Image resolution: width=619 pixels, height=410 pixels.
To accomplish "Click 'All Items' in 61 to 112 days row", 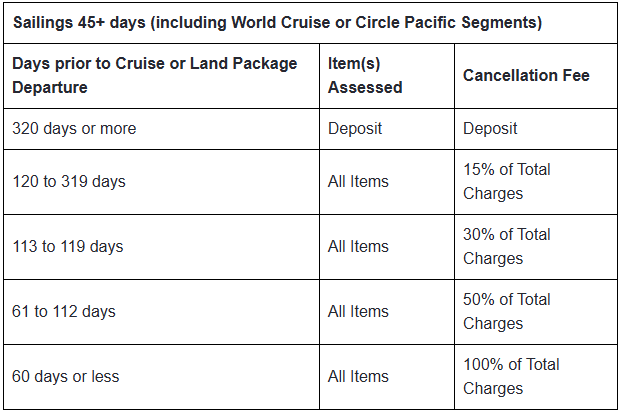I will [x=358, y=312].
